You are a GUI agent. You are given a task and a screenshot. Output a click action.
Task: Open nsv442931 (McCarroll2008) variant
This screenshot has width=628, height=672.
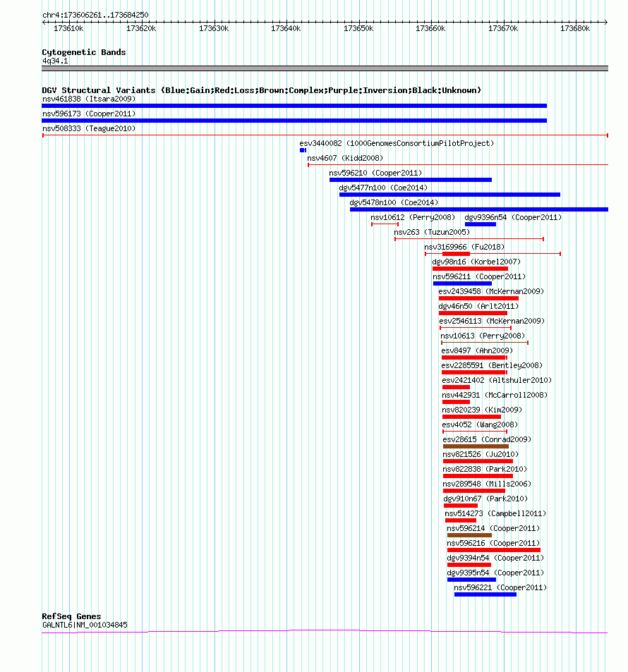[x=495, y=395]
